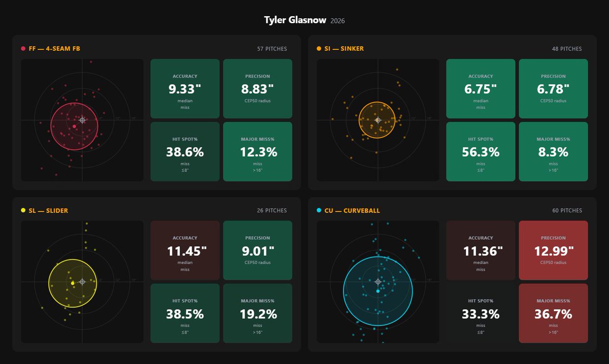Click the sinker scatter plot
Image resolution: width=609 pixels, height=364 pixels.
click(378, 120)
